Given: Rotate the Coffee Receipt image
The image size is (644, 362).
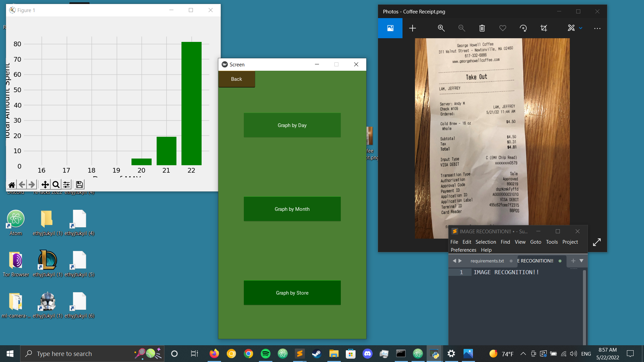Looking at the screenshot, I should (x=523, y=28).
